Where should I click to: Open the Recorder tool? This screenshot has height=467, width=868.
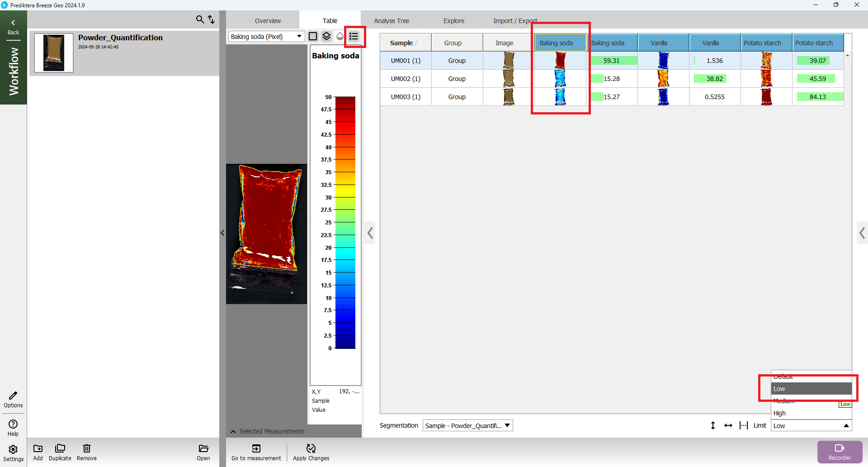point(840,452)
